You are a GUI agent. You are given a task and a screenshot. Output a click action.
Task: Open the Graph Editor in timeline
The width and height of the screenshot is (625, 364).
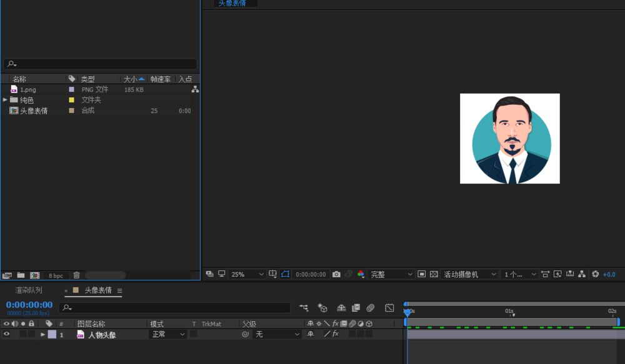pyautogui.click(x=389, y=307)
